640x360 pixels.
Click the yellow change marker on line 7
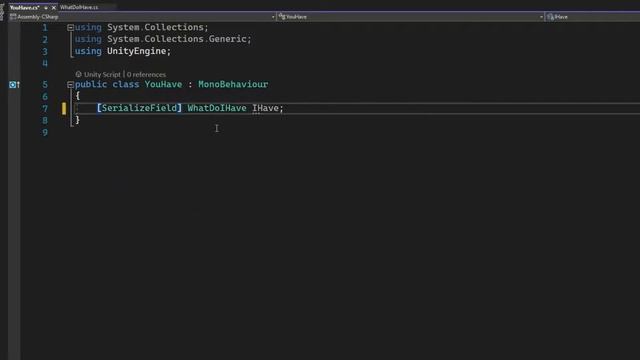[64, 109]
